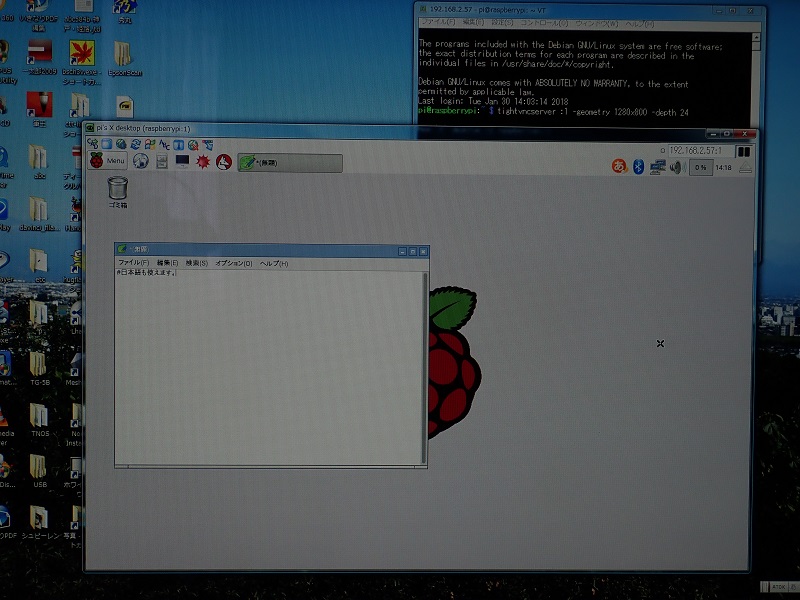This screenshot has width=800, height=600.
Task: Click the Last login line in terminal
Action: point(493,101)
